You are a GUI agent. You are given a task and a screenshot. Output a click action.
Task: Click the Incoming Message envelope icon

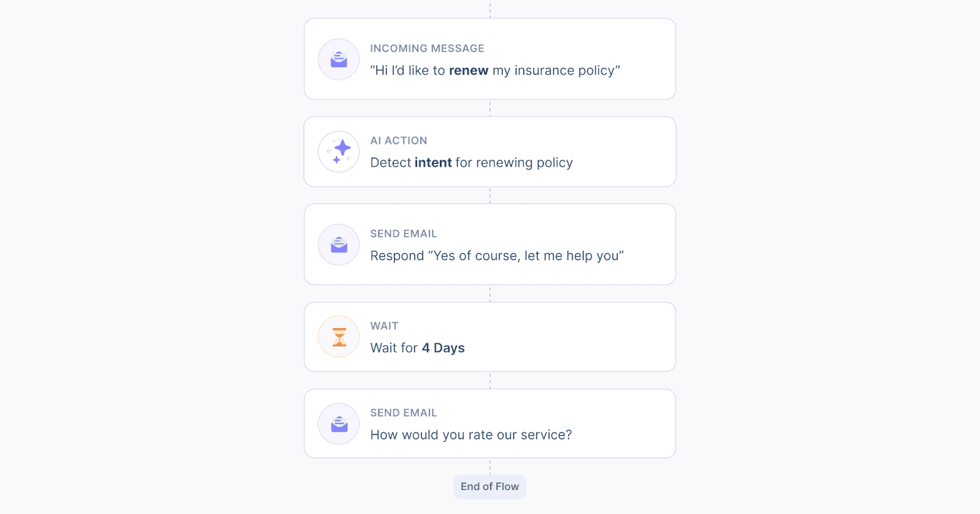(x=339, y=59)
